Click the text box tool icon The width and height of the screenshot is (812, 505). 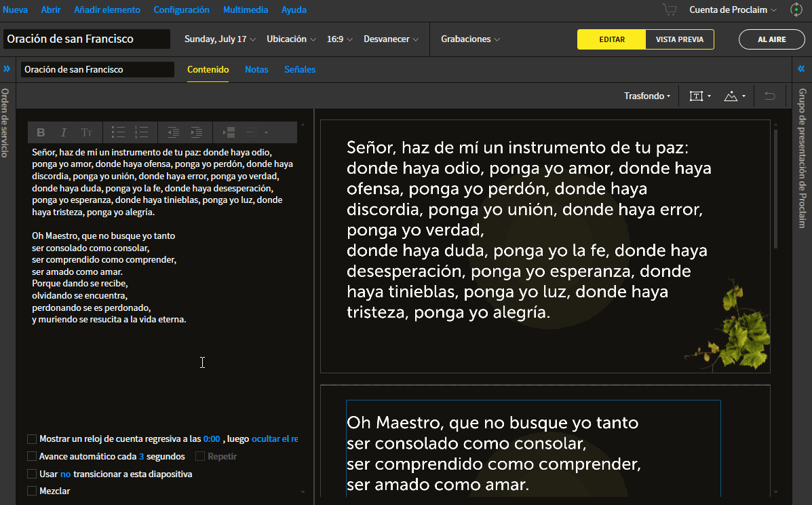click(x=696, y=96)
